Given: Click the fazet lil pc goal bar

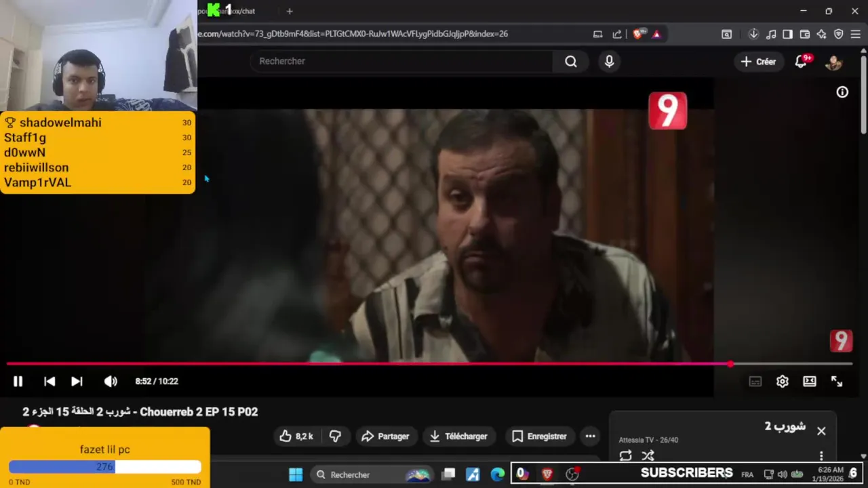Looking at the screenshot, I should click(x=105, y=467).
